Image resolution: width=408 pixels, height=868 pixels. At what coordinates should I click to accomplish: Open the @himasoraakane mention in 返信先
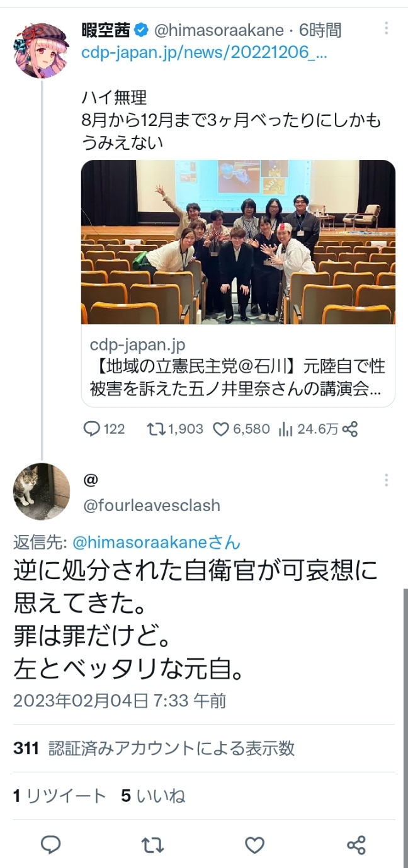tap(157, 543)
